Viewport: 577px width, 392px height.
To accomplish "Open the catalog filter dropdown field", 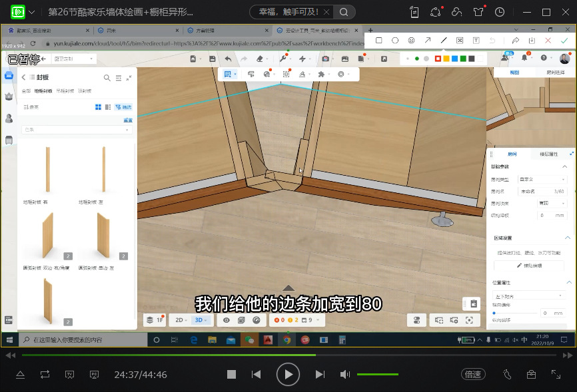I will [77, 130].
